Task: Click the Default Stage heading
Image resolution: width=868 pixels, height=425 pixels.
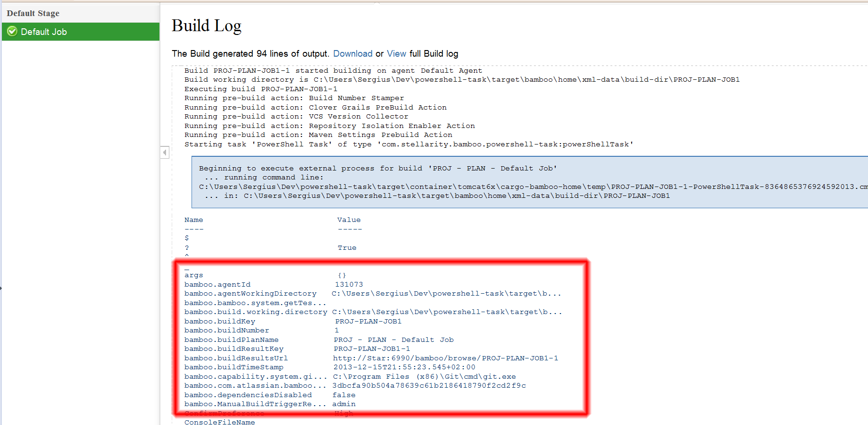Action: coord(33,13)
